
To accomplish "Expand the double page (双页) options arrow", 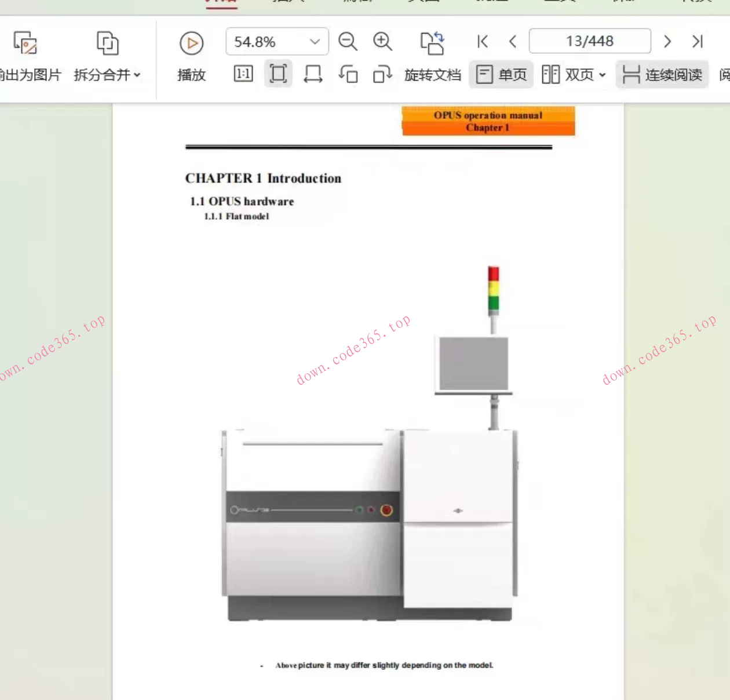I will pyautogui.click(x=603, y=75).
